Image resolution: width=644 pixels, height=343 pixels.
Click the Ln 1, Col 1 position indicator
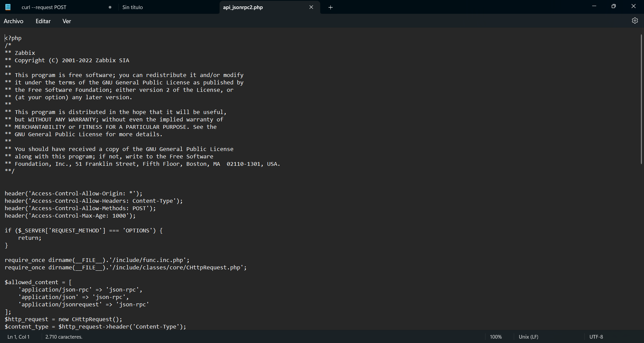pyautogui.click(x=19, y=337)
